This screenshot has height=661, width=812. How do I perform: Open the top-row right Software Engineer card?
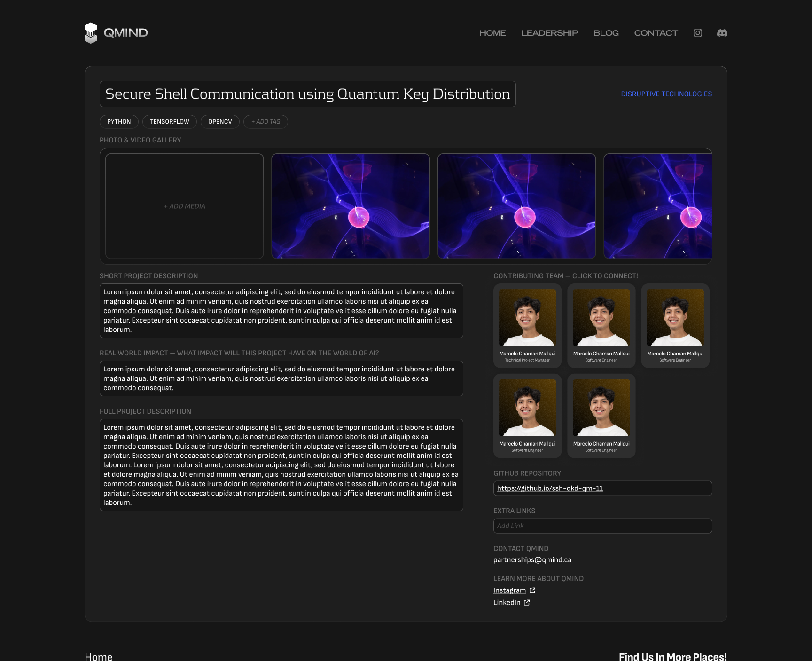(675, 326)
